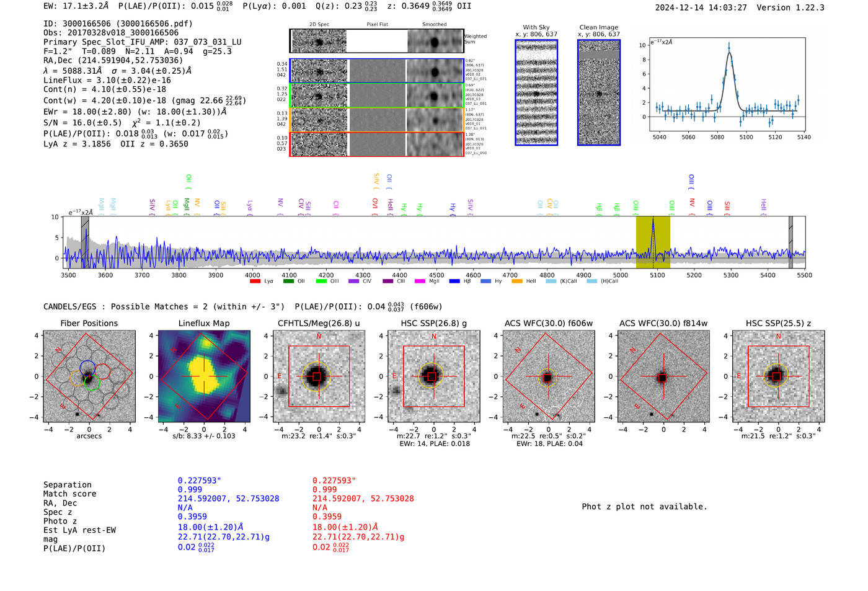Click the m:21.5 re:1.2" s:0.3" caption

pyautogui.click(x=778, y=436)
